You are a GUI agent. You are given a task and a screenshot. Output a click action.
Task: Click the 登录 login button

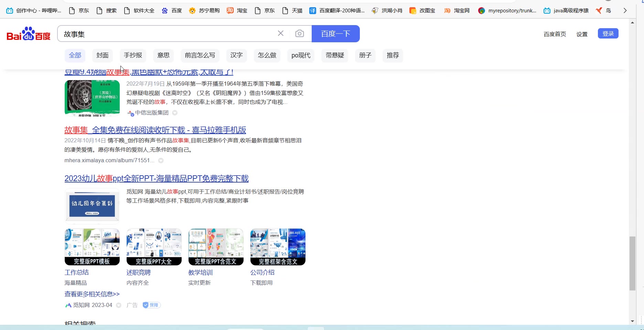pyautogui.click(x=608, y=33)
